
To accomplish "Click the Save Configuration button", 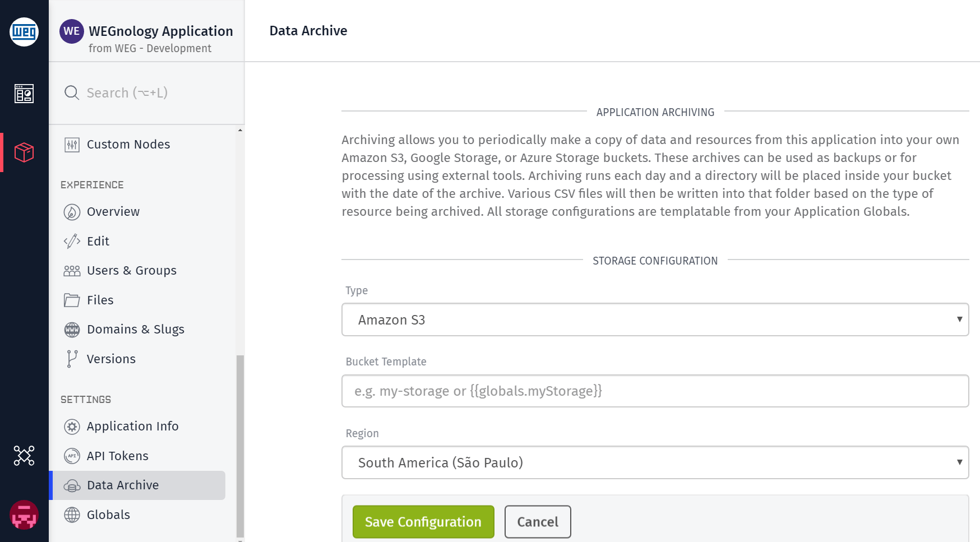I will pyautogui.click(x=423, y=521).
